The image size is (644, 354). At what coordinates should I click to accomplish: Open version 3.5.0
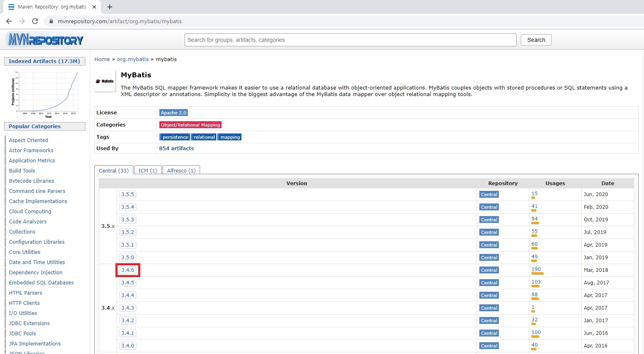pos(128,258)
